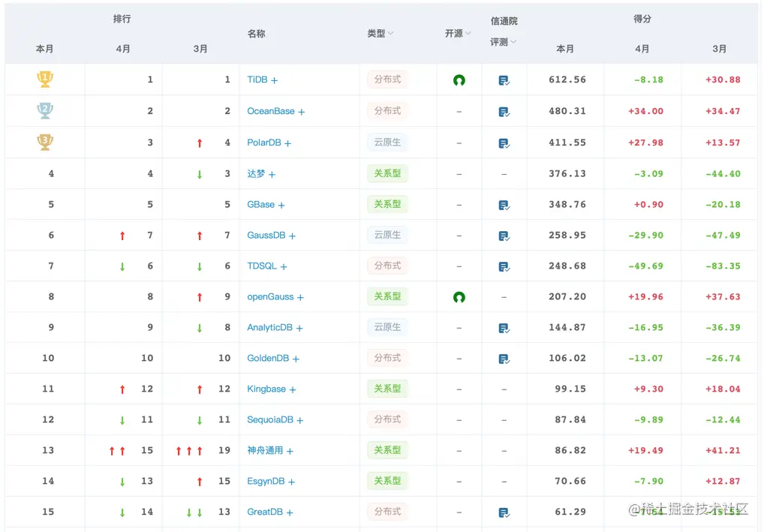Open the GreatDB database link
The height and width of the screenshot is (532, 764).
click(265, 512)
